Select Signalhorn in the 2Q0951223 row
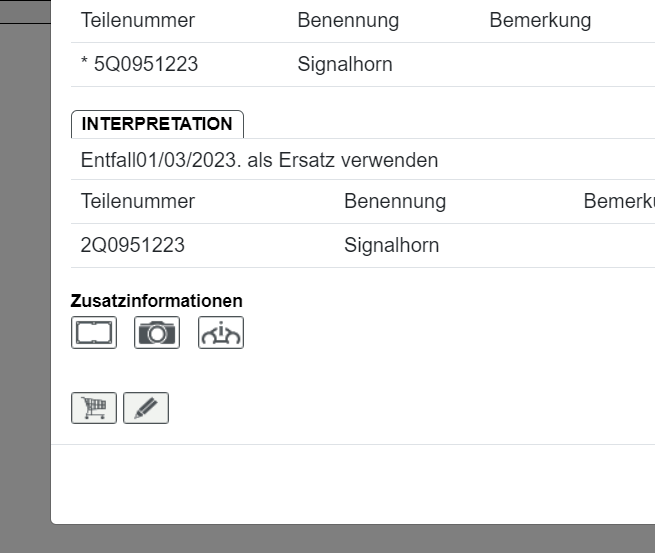Screen dimensions: 655x553 391,245
